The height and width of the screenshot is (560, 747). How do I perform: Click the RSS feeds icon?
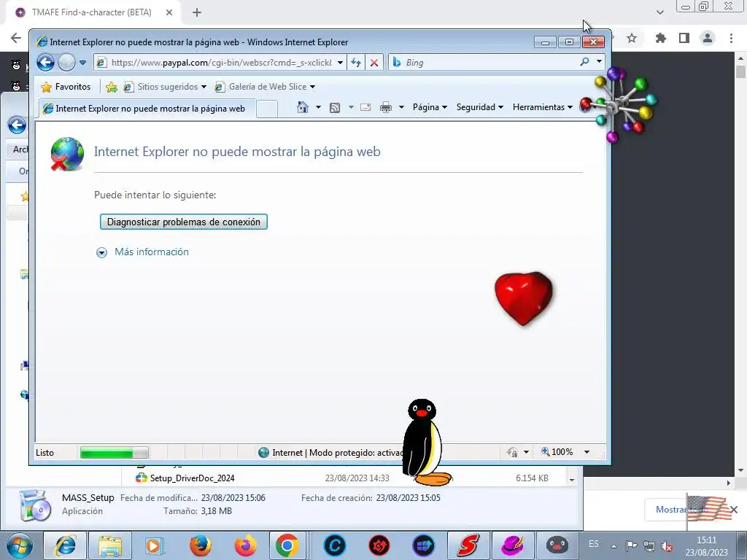(335, 108)
